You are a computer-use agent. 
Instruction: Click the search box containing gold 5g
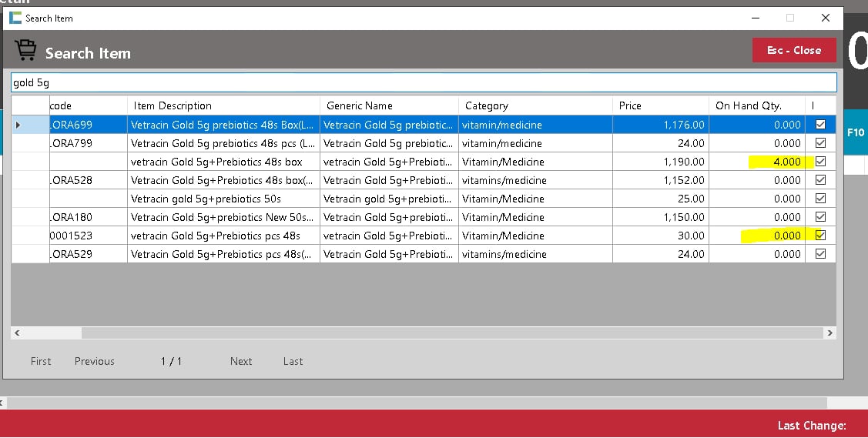423,82
